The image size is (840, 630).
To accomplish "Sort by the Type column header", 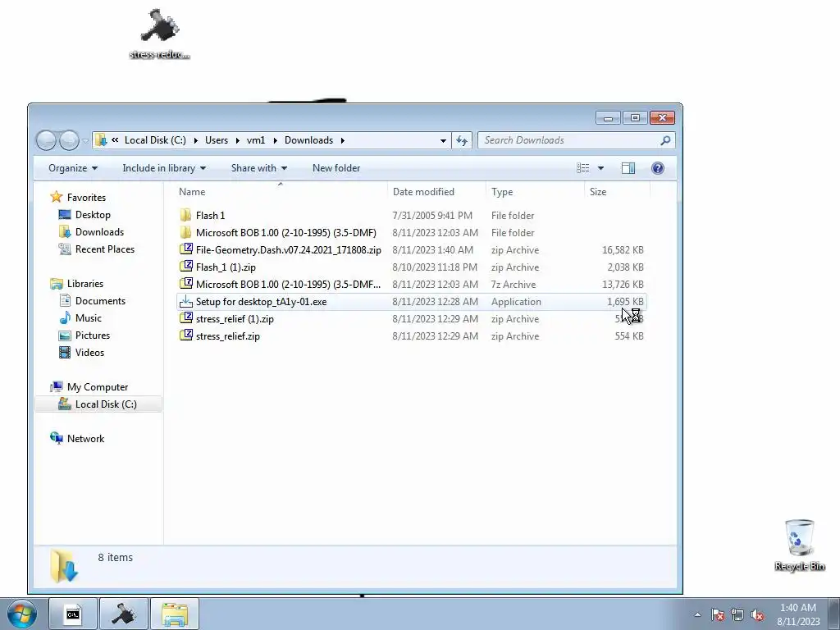I will [x=535, y=192].
